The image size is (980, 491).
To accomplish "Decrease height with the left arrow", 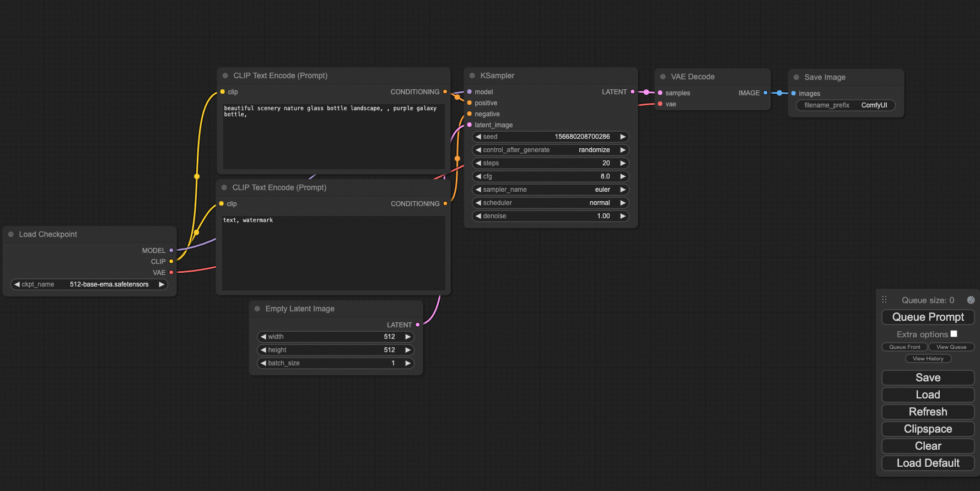I will 263,350.
